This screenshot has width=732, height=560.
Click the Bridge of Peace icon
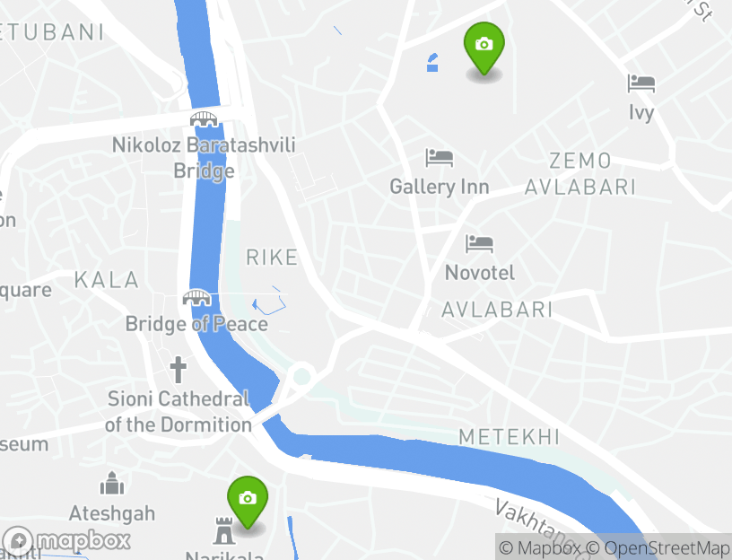coord(197,298)
